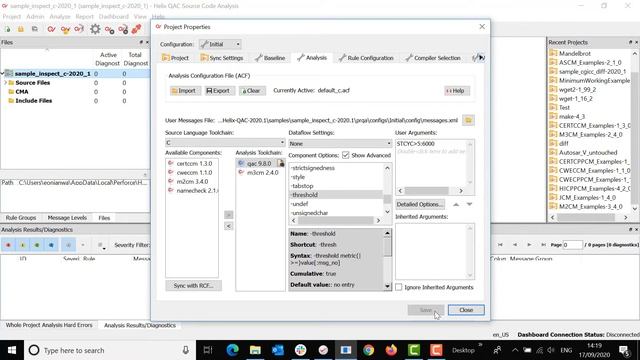Open the Configuration dropdown
This screenshot has width=640, height=360.
pyautogui.click(x=220, y=44)
